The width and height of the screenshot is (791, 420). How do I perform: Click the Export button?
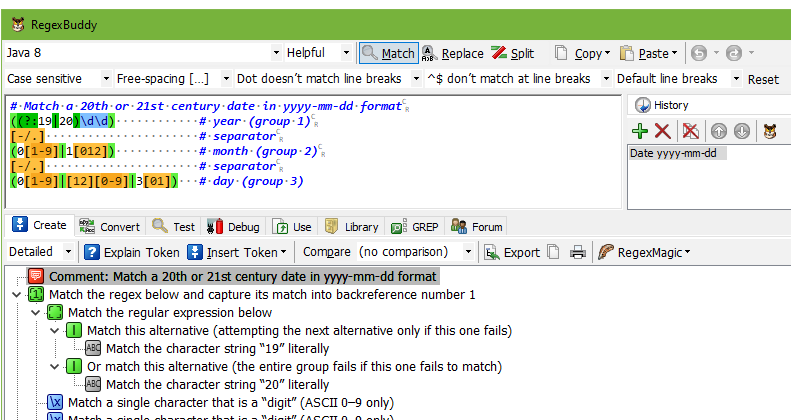512,252
